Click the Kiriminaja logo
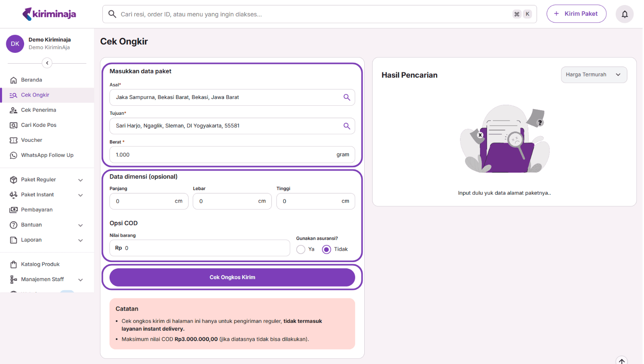This screenshot has height=364, width=644. (x=49, y=14)
